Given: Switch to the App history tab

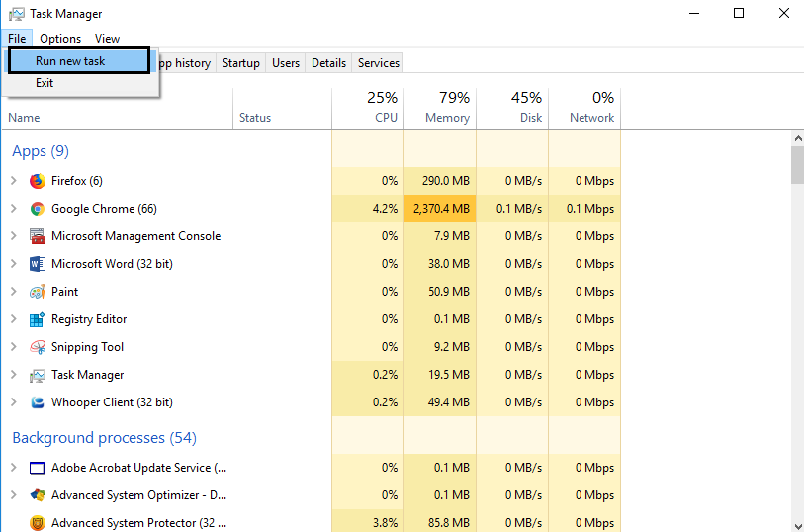Looking at the screenshot, I should point(187,63).
